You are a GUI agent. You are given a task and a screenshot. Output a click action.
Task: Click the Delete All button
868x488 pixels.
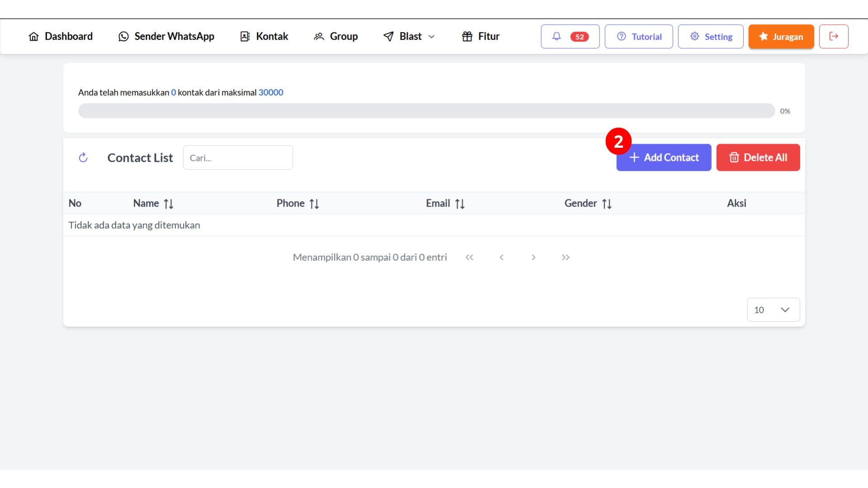coord(758,157)
